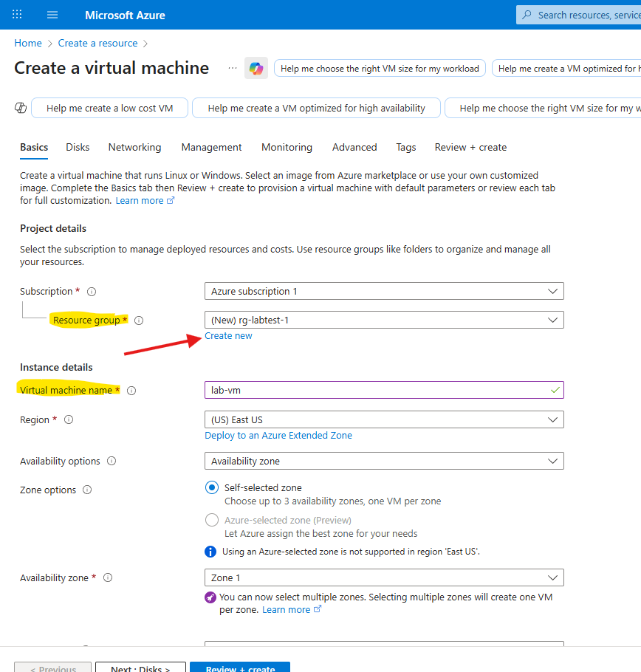Click Help me create VM optimized for high availability
The width and height of the screenshot is (641, 672).
316,108
